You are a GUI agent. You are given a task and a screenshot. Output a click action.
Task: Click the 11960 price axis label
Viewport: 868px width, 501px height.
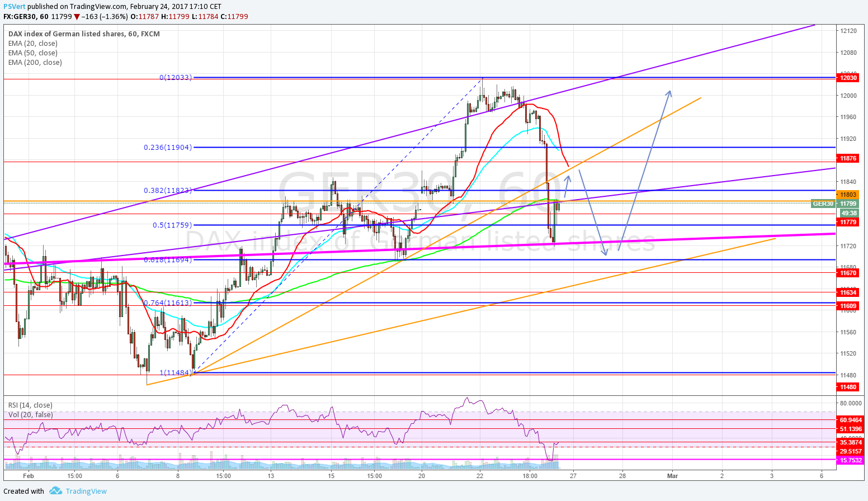click(x=848, y=117)
